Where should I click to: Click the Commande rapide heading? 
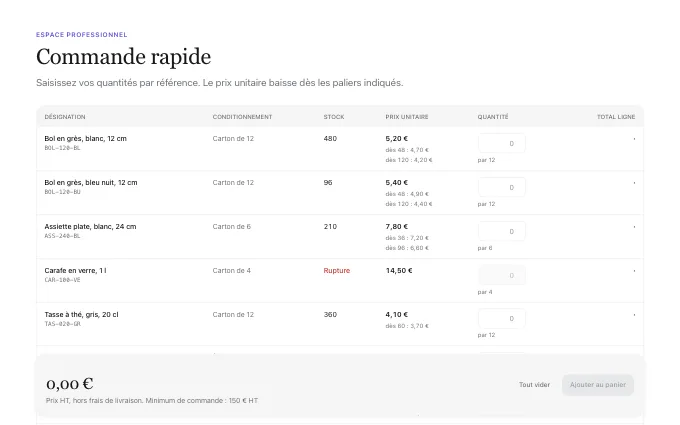click(x=124, y=57)
